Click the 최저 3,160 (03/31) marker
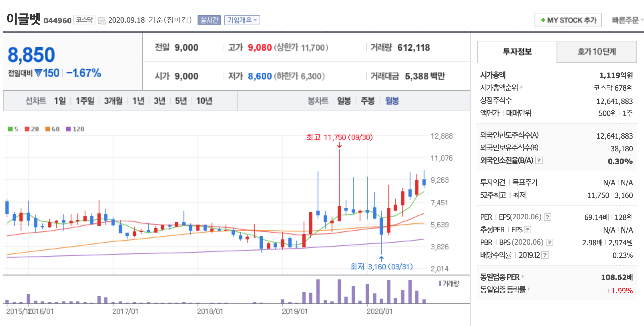The image size is (644, 326). [x=381, y=266]
